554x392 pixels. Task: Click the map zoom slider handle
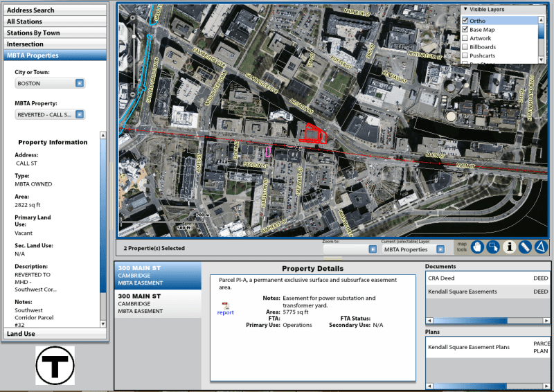point(134,37)
